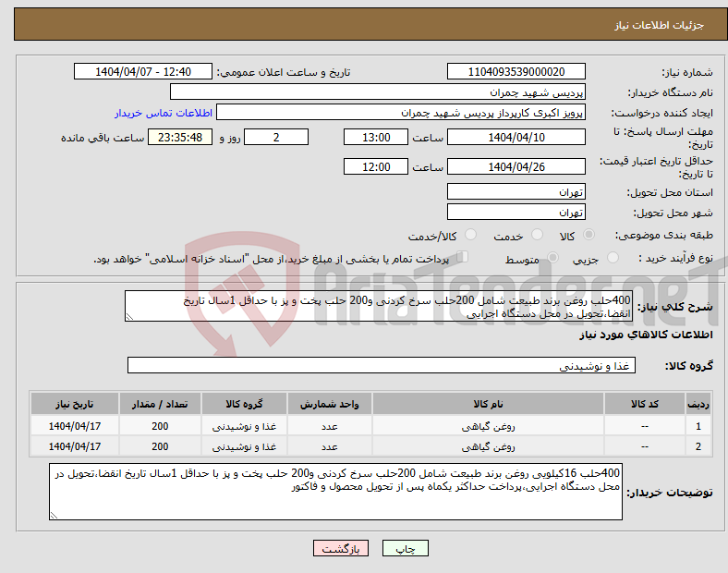728x573 pixels.
Task: Click the شماره نیاز label
Action: coord(687,72)
